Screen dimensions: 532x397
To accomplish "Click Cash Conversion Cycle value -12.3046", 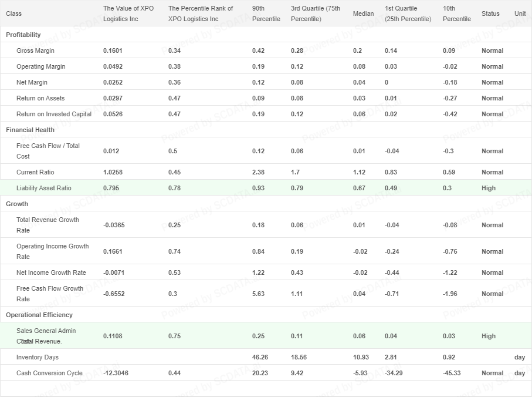I will [x=116, y=373].
